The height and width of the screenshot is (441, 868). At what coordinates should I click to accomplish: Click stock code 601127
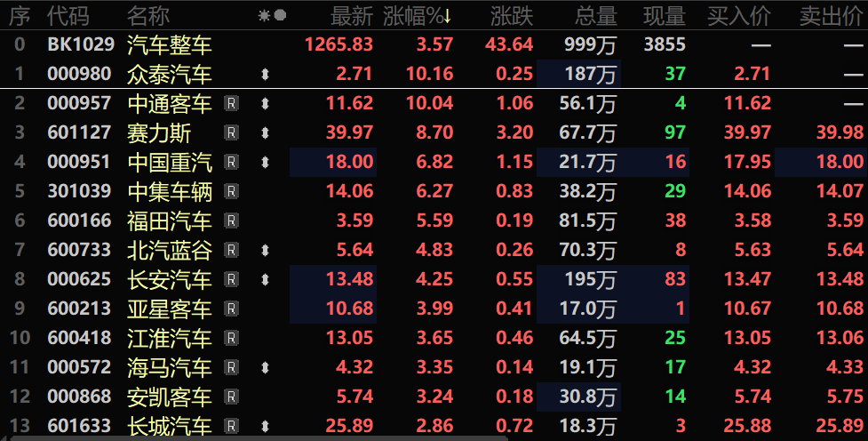79,132
